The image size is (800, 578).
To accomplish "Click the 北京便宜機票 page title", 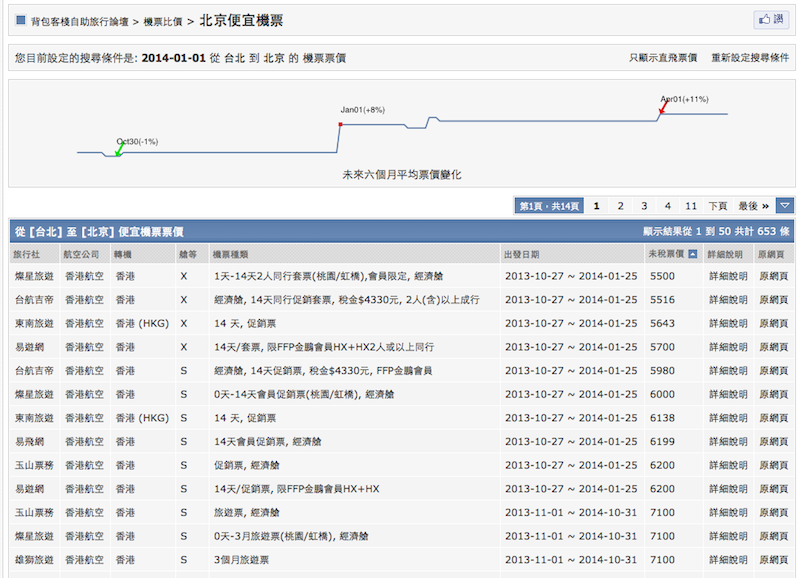I will tap(241, 20).
